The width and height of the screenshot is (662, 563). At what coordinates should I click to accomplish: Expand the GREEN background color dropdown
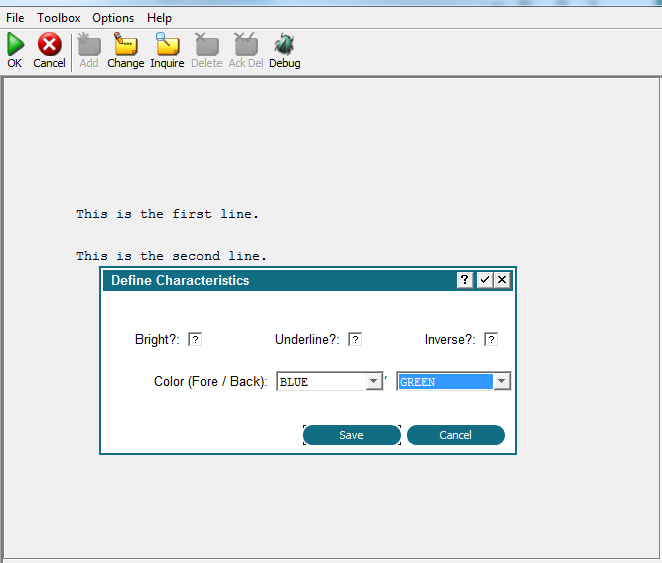coord(502,382)
